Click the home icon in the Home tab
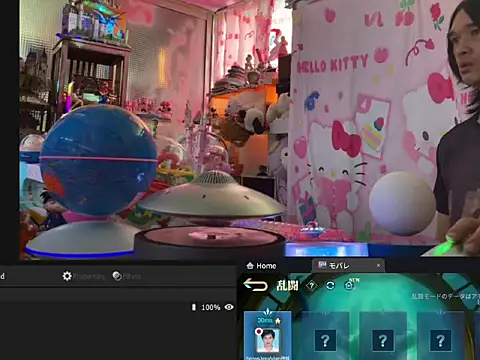The height and width of the screenshot is (360, 480). (250, 266)
